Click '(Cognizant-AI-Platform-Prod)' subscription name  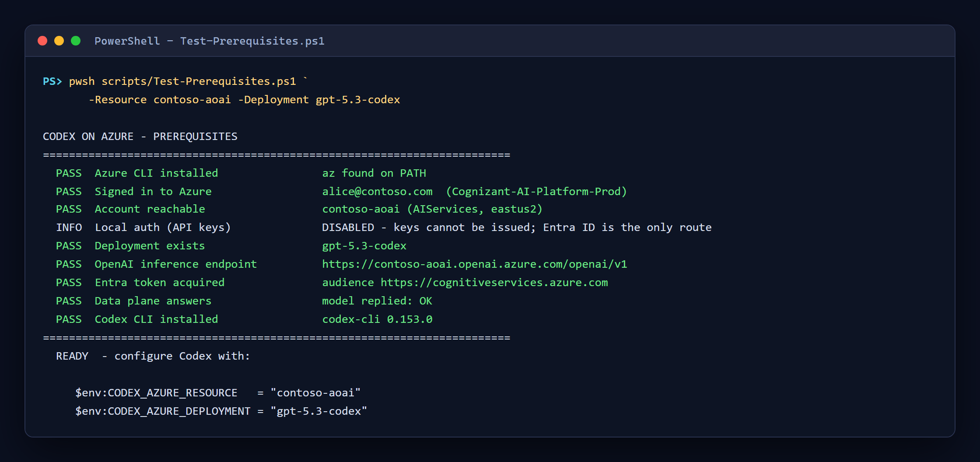click(x=536, y=192)
